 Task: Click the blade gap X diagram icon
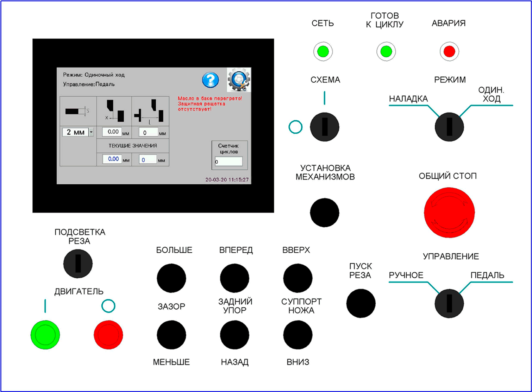[114, 111]
